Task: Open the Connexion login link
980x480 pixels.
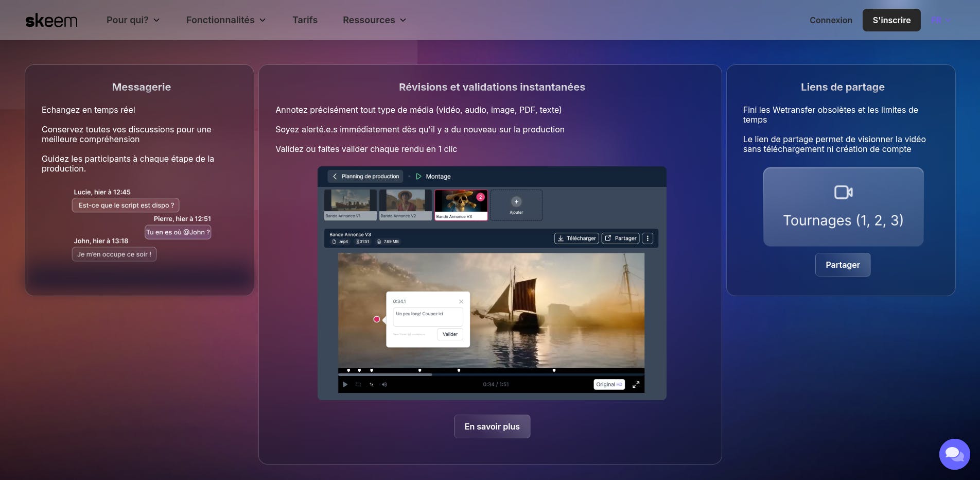Action: coord(831,20)
